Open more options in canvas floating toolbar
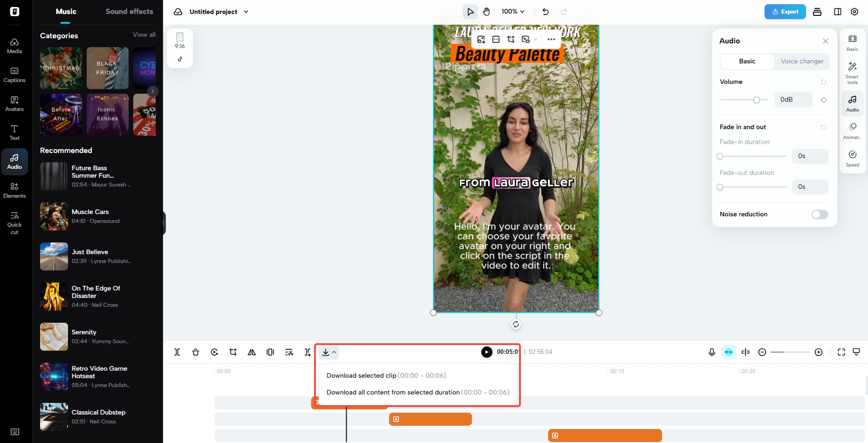 551,39
